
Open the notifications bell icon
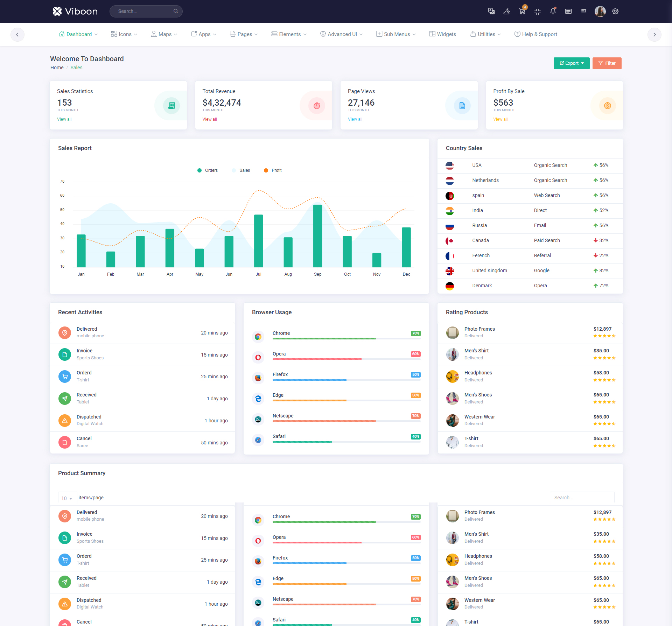[553, 11]
